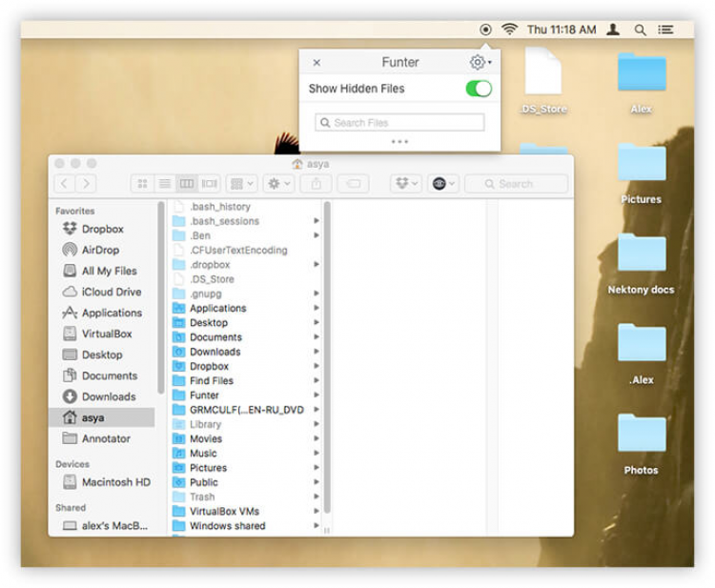
Task: Open the Dropbox toolbar menu in Finder
Action: [406, 184]
